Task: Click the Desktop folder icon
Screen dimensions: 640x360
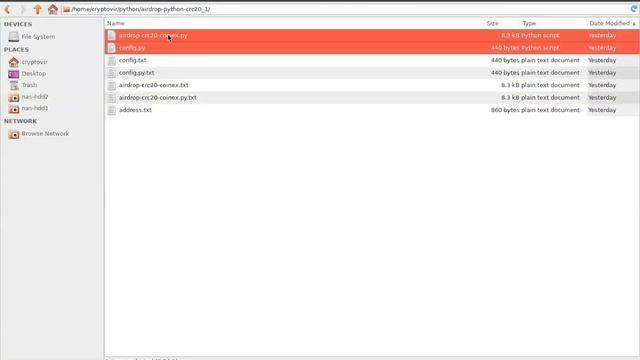Action: pos(13,74)
